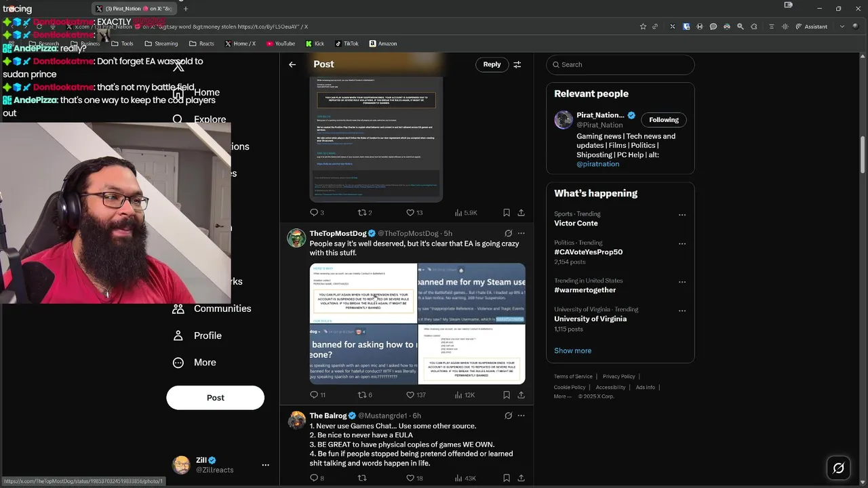Viewport: 868px width, 488px height.
Task: Click the white Post button
Action: tap(215, 398)
